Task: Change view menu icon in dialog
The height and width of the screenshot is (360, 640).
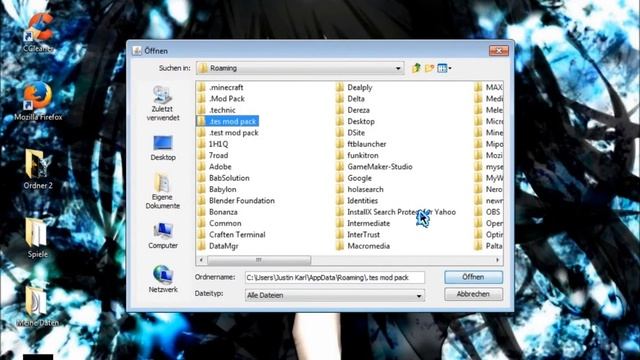Action: [444, 68]
